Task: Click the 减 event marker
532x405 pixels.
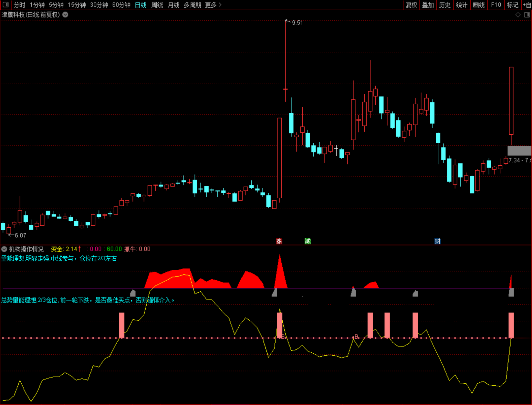Action: 308,241
